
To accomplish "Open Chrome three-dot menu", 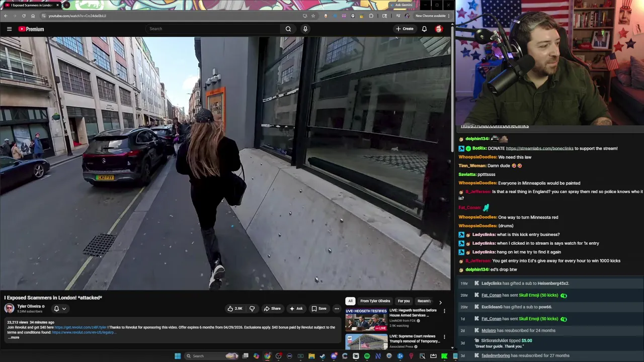I will tap(448, 16).
